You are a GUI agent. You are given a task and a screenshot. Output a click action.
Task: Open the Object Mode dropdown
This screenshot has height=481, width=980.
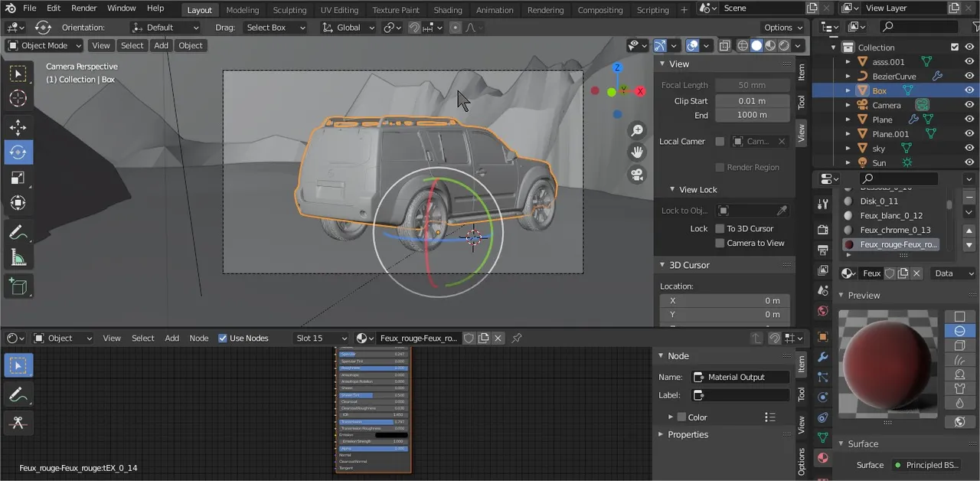44,45
